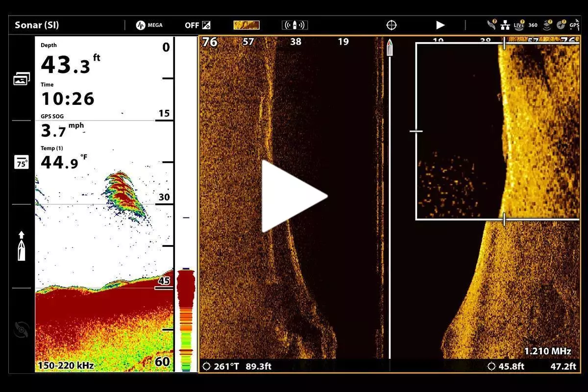Click the 360 status indicator in top bar
The image size is (588, 392).
click(x=533, y=25)
